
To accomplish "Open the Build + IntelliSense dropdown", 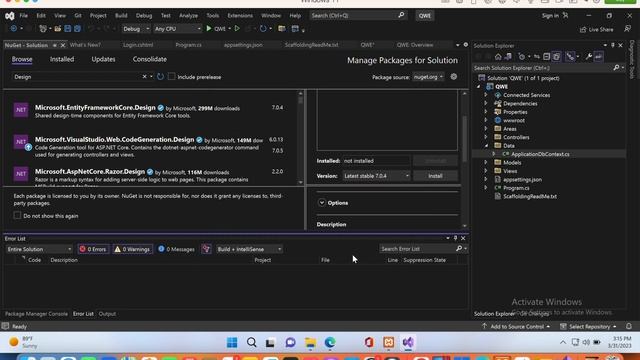I will (x=249, y=249).
